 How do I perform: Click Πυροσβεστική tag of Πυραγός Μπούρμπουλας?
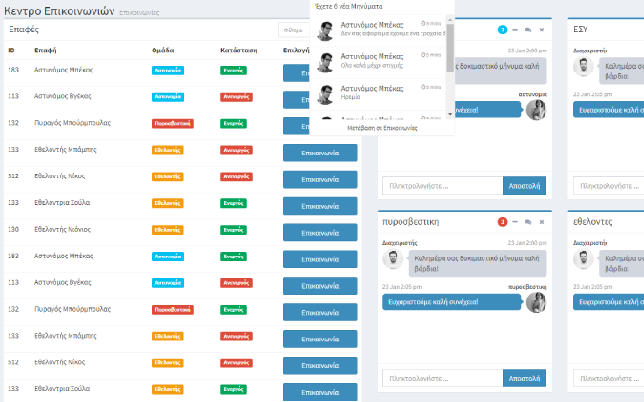coord(172,123)
